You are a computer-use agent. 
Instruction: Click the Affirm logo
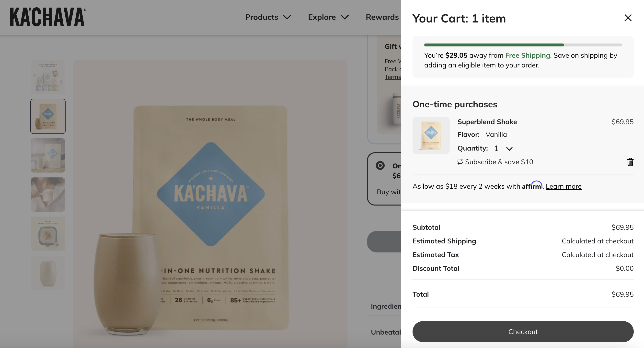tap(532, 185)
